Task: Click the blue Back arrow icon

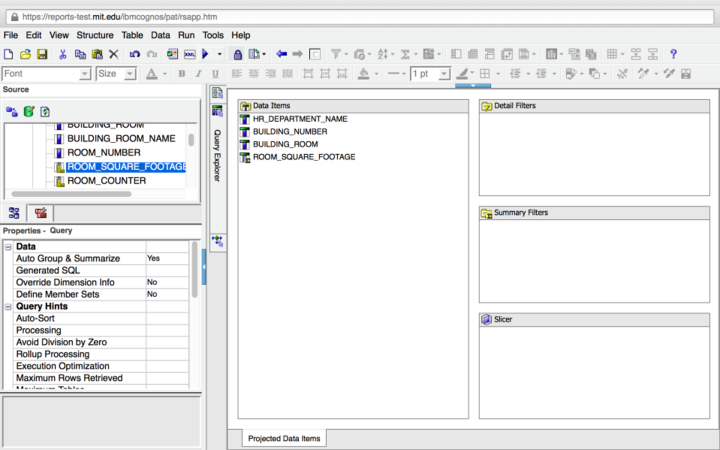Action: coord(281,54)
